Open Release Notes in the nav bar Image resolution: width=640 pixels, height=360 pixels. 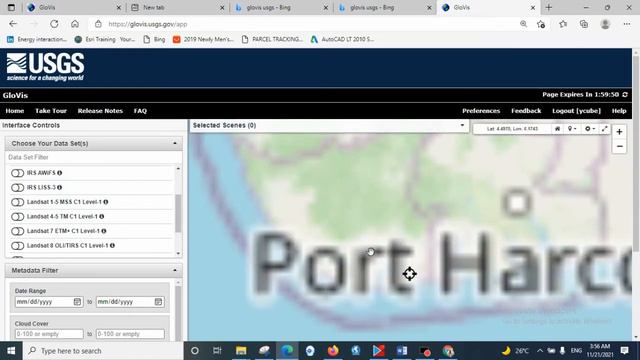point(100,111)
